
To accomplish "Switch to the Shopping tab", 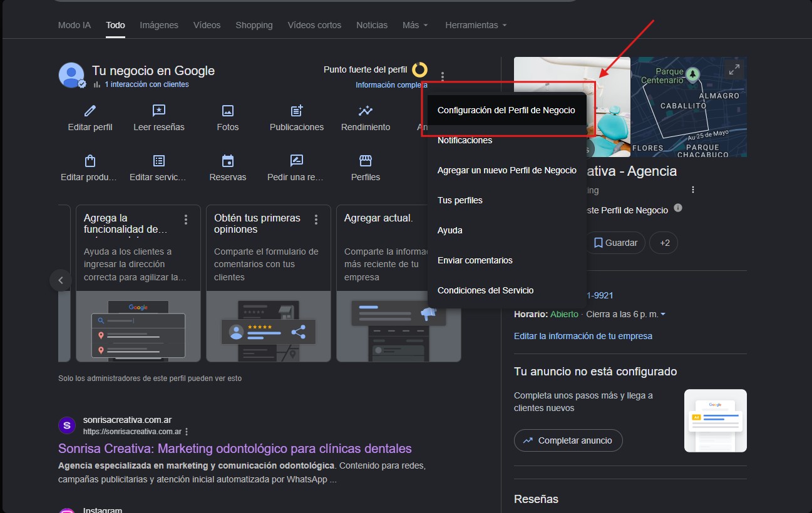I will (254, 25).
